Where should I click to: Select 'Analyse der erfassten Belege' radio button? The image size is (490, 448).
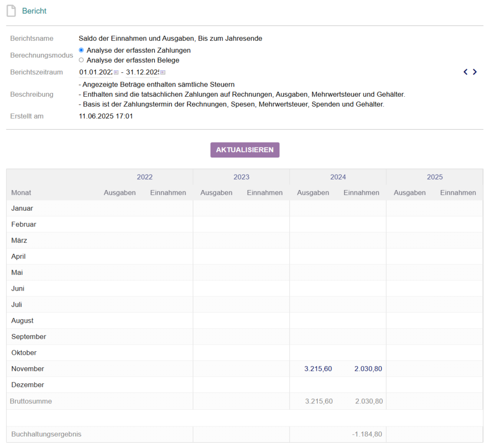coord(81,60)
